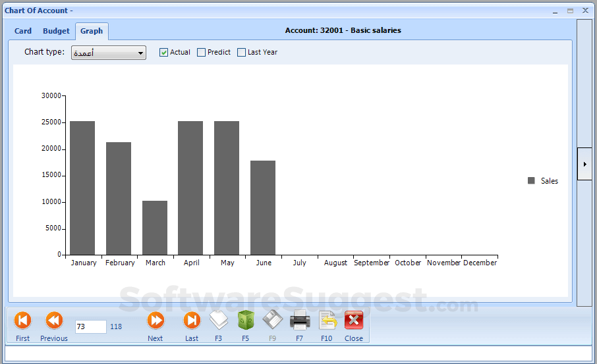Screen dimensions: 597x364
Task: Enable the Predict checkbox
Action: [x=202, y=53]
